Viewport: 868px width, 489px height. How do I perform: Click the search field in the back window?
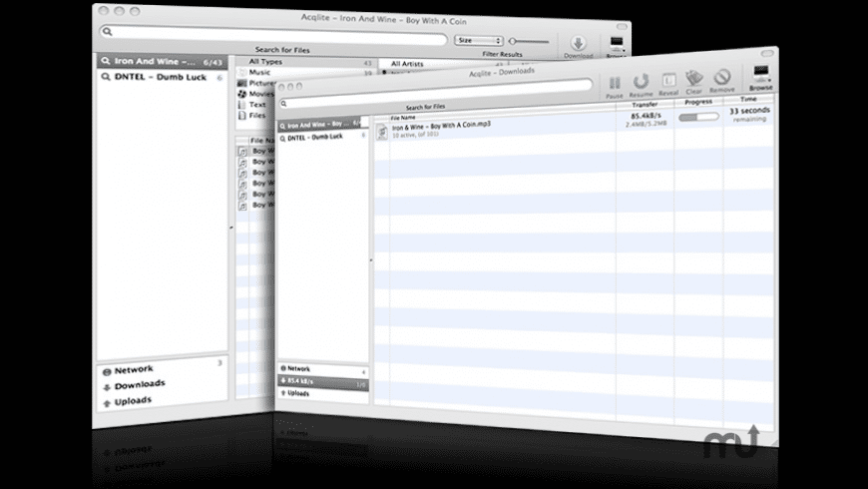coord(273,36)
